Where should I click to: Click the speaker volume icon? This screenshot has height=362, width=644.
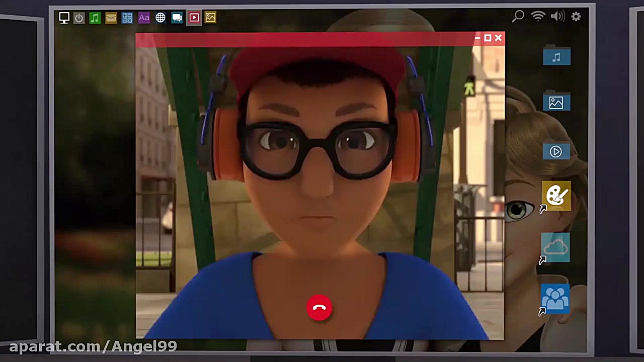[557, 17]
